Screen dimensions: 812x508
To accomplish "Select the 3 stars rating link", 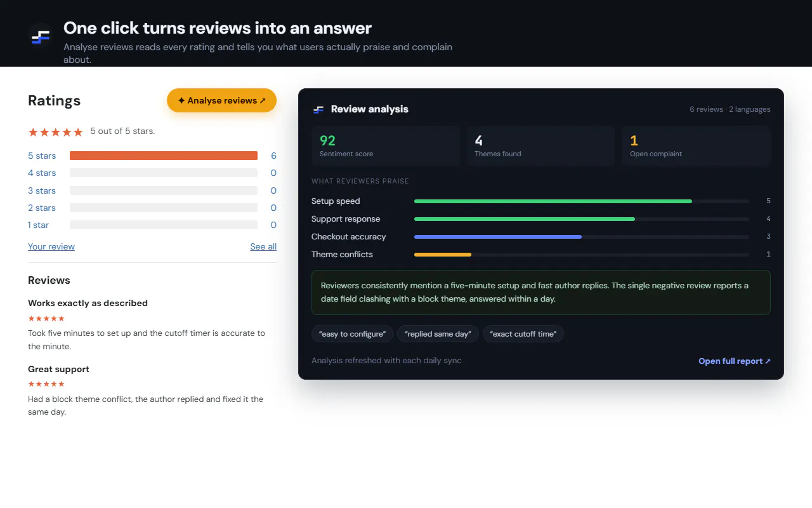I will tap(42, 190).
